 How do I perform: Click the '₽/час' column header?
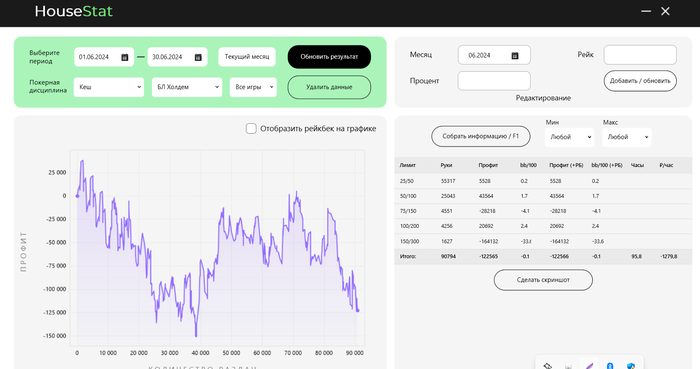point(666,165)
